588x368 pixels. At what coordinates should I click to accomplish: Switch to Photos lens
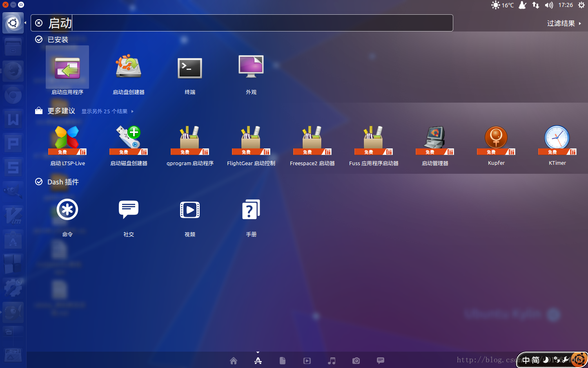[356, 361]
